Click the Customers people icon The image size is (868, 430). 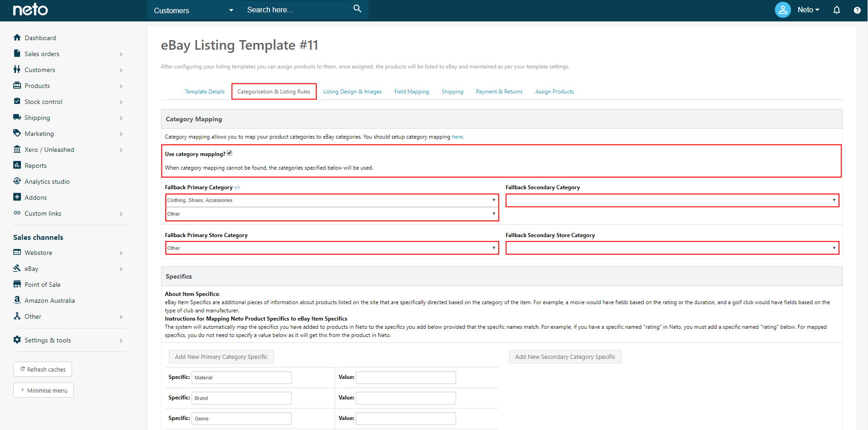click(17, 69)
